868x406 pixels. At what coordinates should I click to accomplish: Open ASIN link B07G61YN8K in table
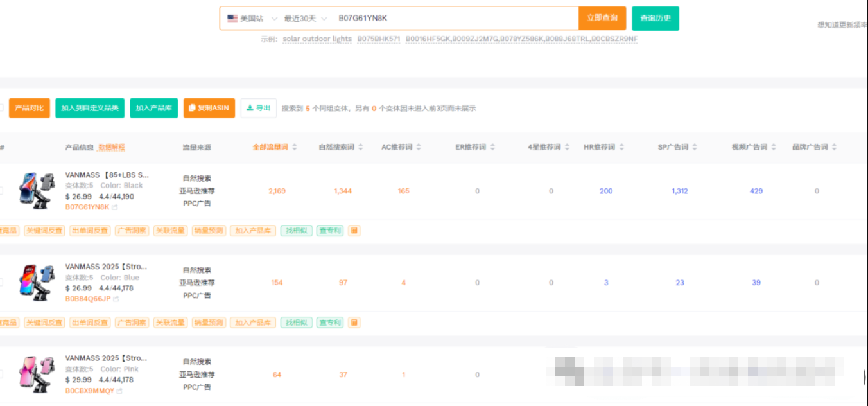[x=87, y=207]
